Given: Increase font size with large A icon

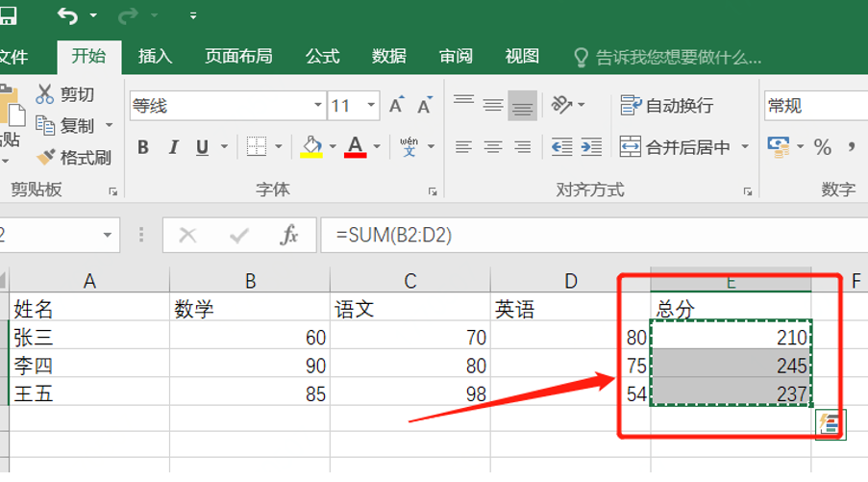Looking at the screenshot, I should click(x=396, y=105).
